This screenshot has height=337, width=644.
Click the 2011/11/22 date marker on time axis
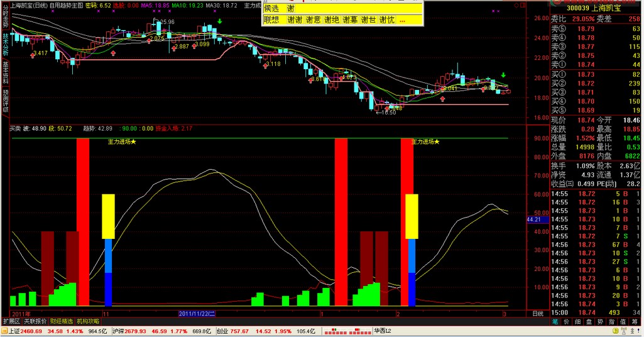(197, 314)
